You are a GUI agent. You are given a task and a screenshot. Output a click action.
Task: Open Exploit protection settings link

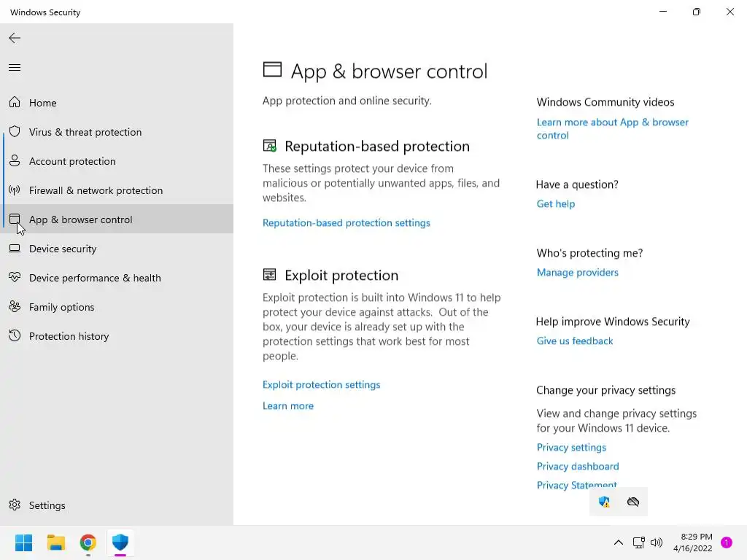322,385
